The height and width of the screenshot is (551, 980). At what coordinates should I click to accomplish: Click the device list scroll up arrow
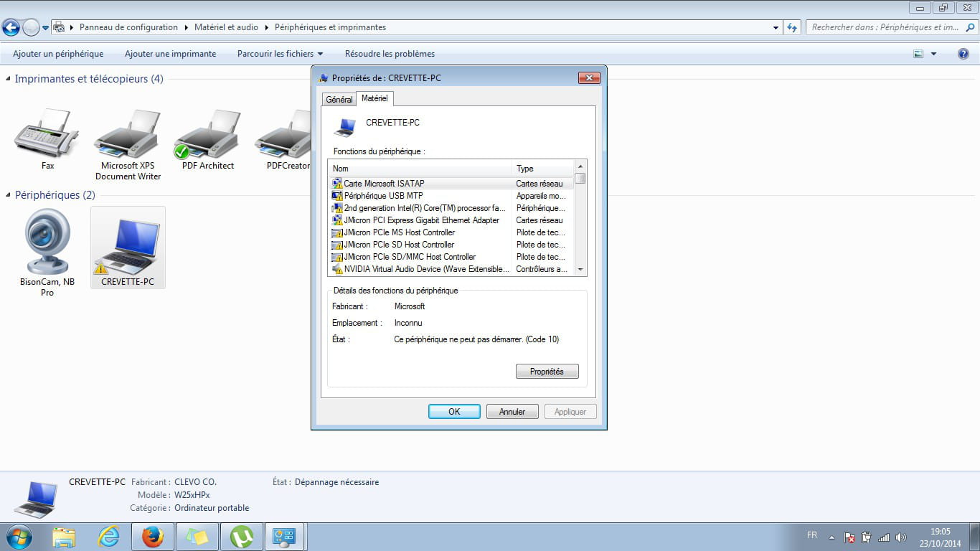[580, 166]
